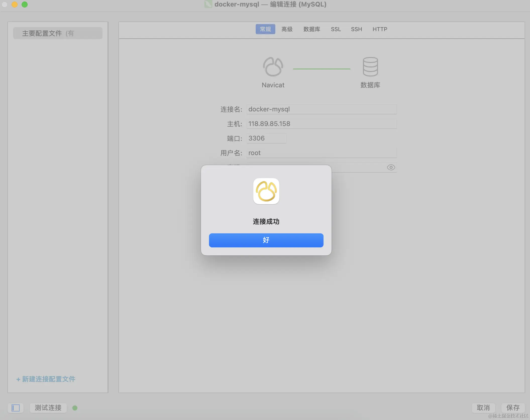Select the SSL tab

tap(336, 29)
